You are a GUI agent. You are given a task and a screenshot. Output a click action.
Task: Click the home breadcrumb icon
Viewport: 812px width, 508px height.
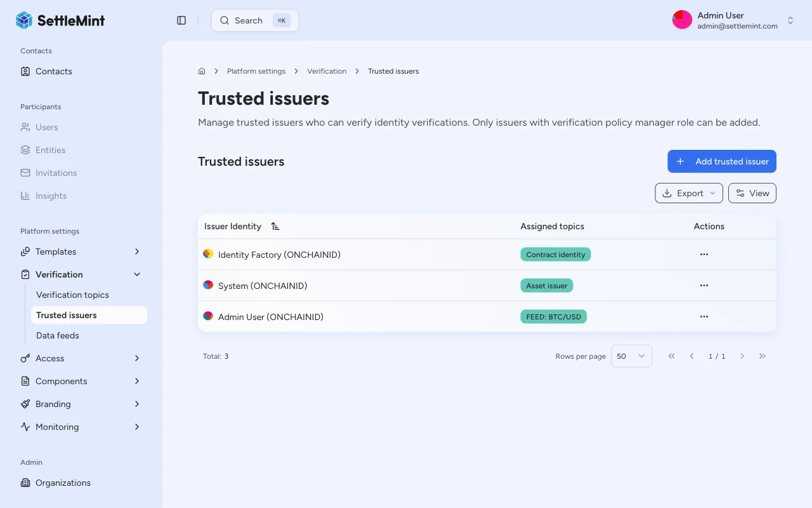pyautogui.click(x=202, y=71)
